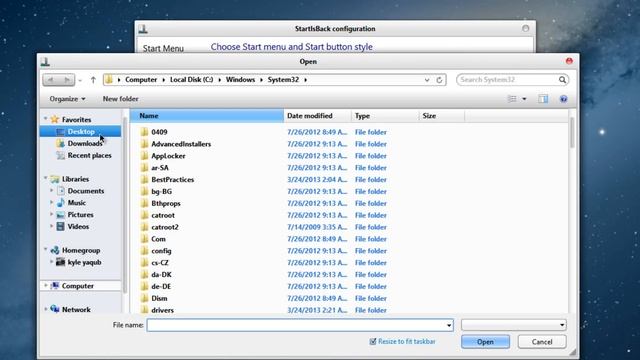
Task: Click the Homegroup icon
Action: pyautogui.click(x=55, y=250)
